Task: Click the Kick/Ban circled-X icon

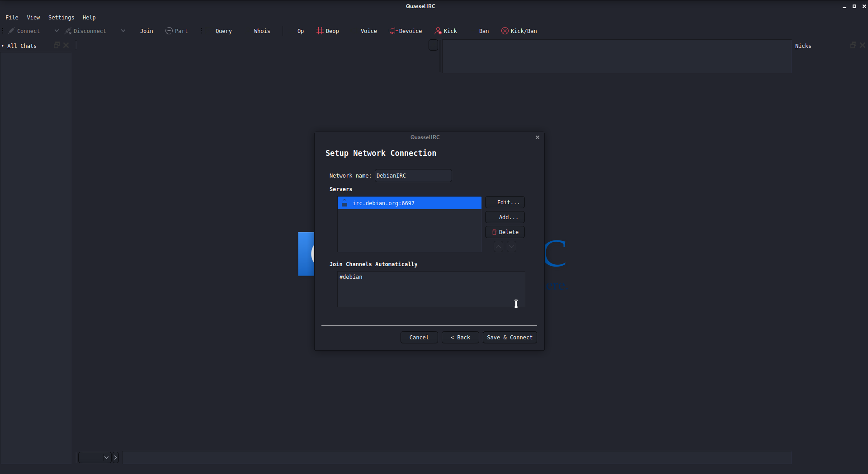Action: [x=505, y=31]
